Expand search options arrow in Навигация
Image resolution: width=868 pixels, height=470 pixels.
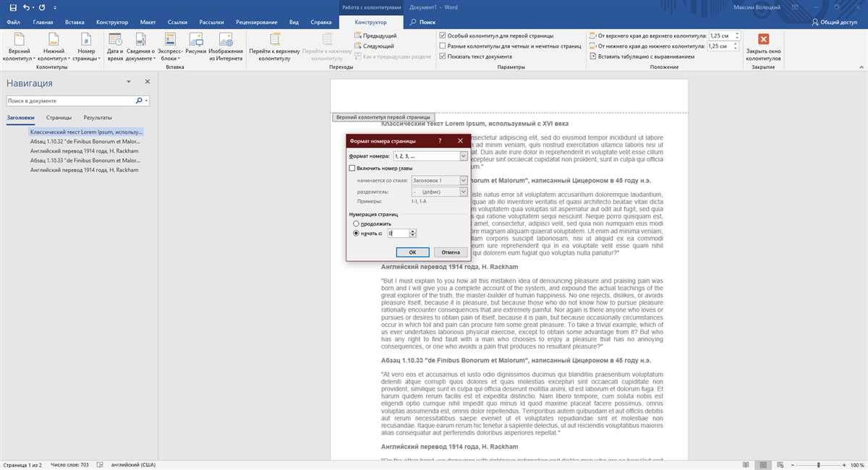coord(147,101)
